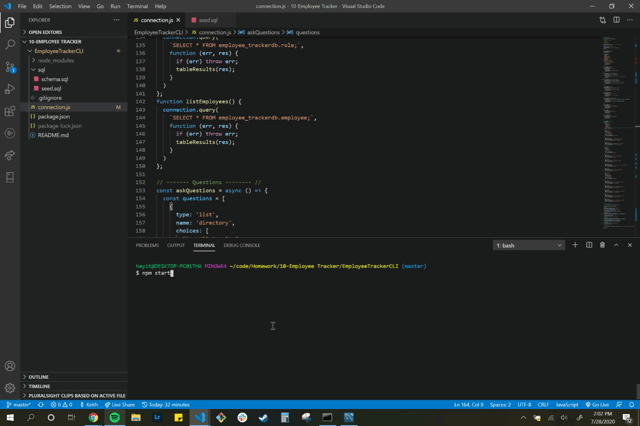Open editor more actions ellipsis

pos(630,20)
